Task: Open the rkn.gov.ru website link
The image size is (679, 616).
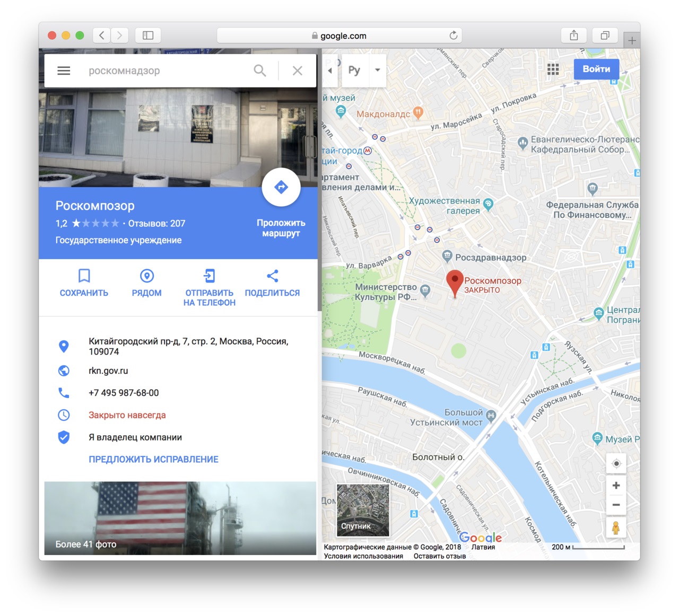Action: [108, 371]
